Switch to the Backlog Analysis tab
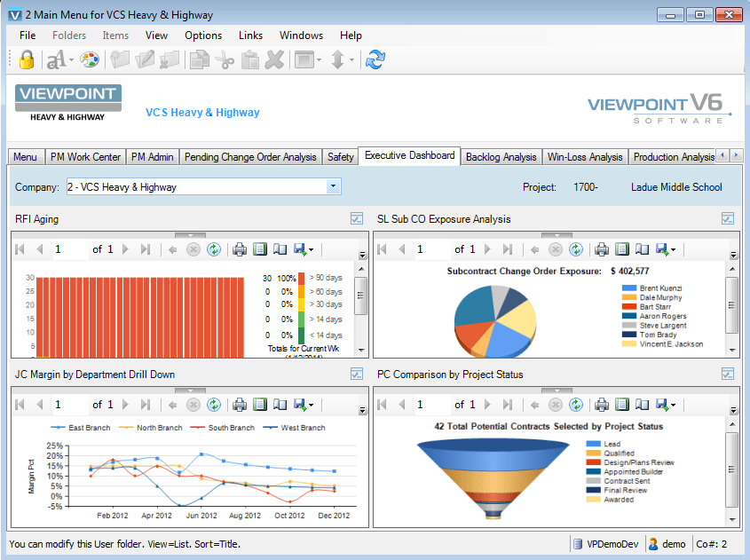This screenshot has height=560, width=750. (501, 156)
